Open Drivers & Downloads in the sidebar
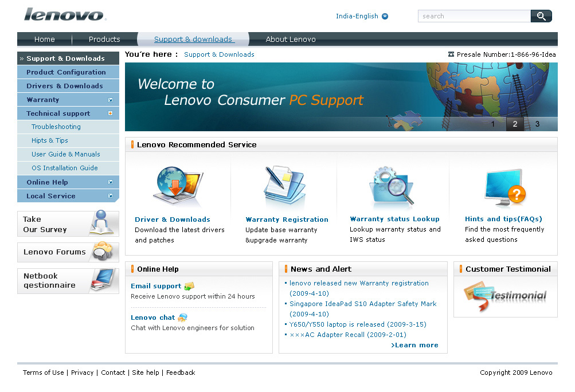The height and width of the screenshot is (392, 575). tap(68, 86)
